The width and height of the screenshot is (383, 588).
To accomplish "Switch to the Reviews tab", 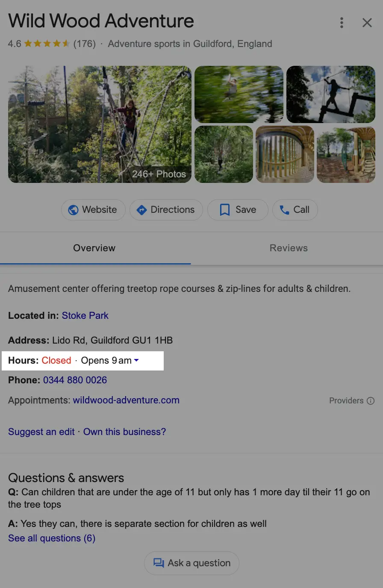I will pyautogui.click(x=289, y=248).
